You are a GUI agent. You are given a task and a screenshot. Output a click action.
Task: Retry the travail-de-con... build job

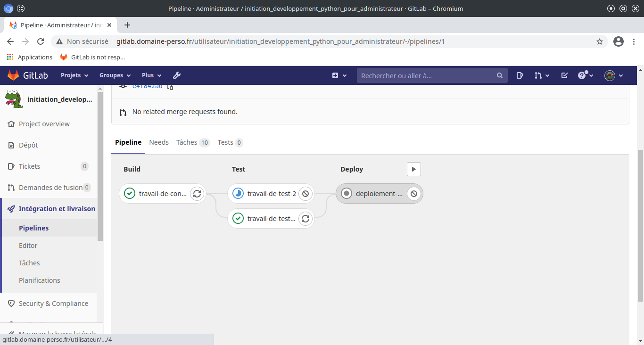(197, 194)
